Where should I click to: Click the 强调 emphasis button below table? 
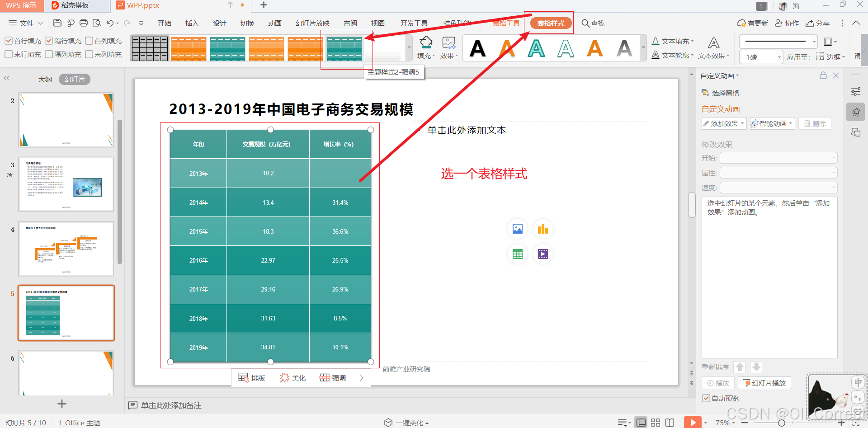(x=333, y=378)
